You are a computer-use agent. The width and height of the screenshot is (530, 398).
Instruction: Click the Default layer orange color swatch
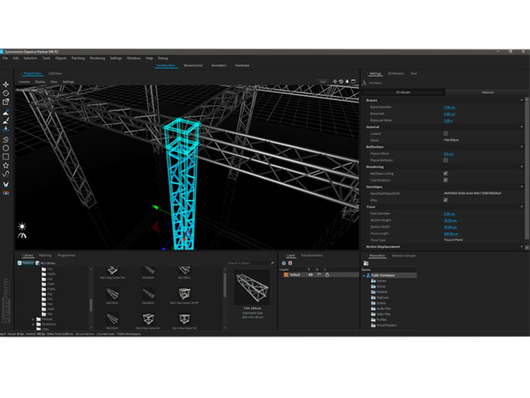pyautogui.click(x=286, y=275)
